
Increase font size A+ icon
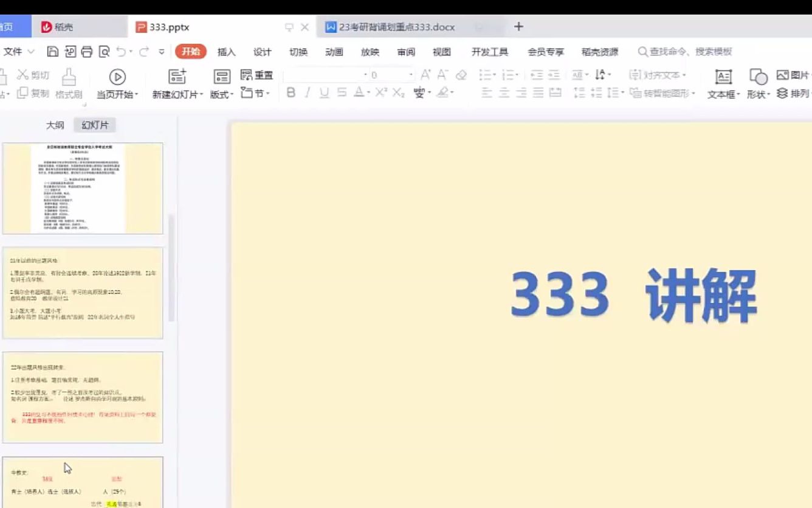click(425, 75)
